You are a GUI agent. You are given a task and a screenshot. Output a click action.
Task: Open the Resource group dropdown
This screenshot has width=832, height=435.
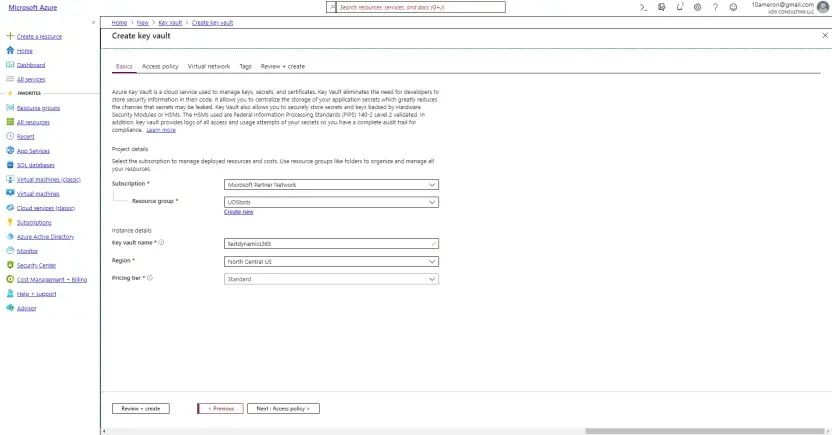pyautogui.click(x=331, y=202)
